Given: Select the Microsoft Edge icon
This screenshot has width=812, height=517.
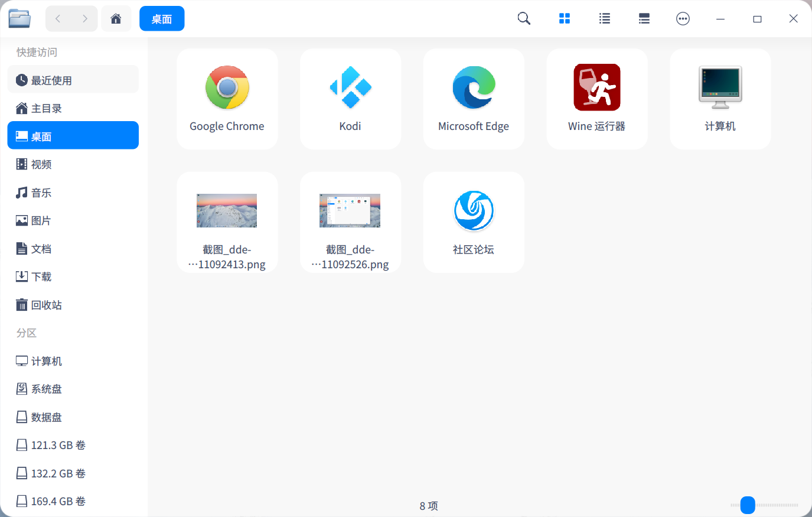Looking at the screenshot, I should pos(474,87).
